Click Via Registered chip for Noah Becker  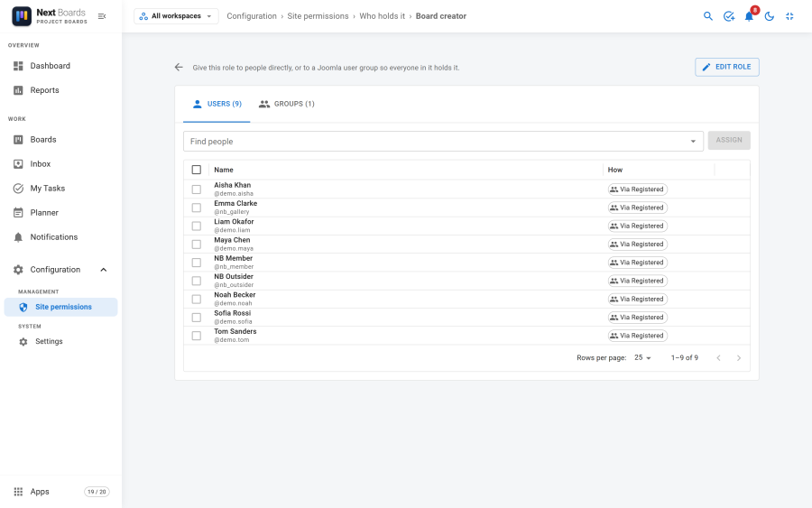(x=638, y=300)
